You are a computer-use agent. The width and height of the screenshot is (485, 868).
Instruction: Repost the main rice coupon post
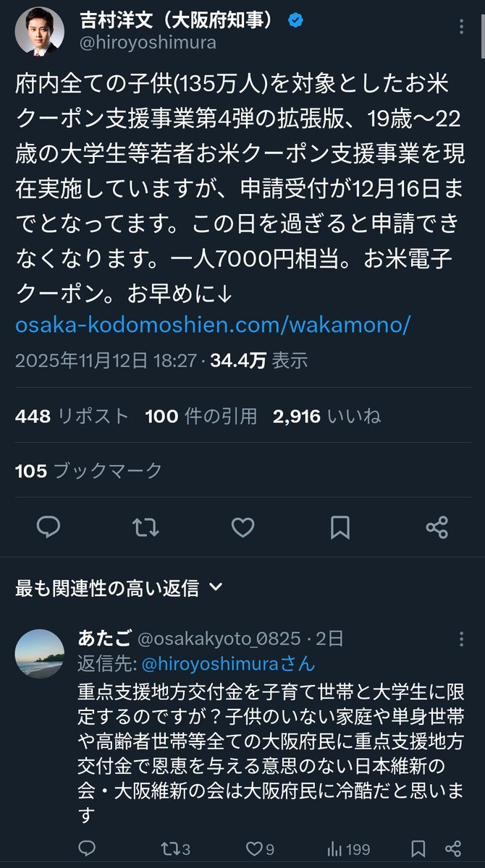coord(145,527)
